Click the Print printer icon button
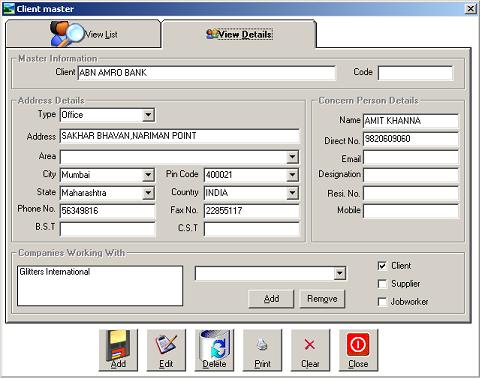The width and height of the screenshot is (482, 379). point(262,350)
